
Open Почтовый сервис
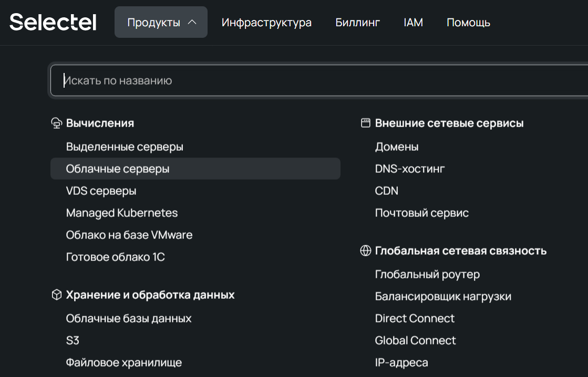click(422, 213)
